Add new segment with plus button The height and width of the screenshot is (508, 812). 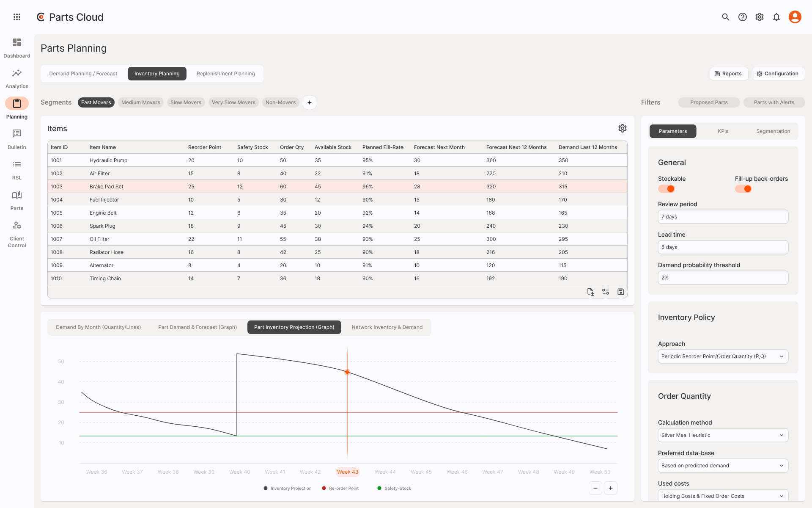click(310, 102)
